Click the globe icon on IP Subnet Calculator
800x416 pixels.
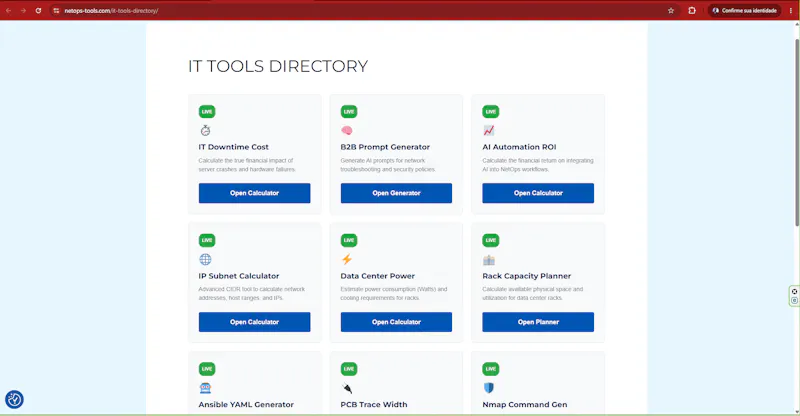[x=205, y=259]
